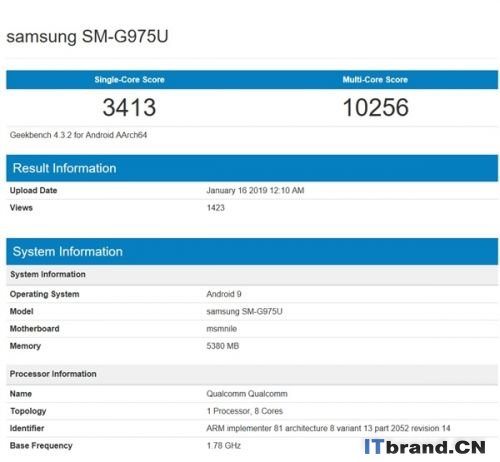
Task: Click the Qualcomm Qualcomm processor name
Action: coord(247,394)
